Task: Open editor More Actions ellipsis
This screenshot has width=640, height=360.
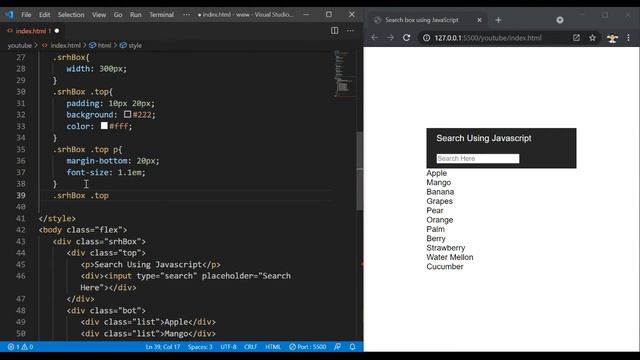Action: point(350,31)
